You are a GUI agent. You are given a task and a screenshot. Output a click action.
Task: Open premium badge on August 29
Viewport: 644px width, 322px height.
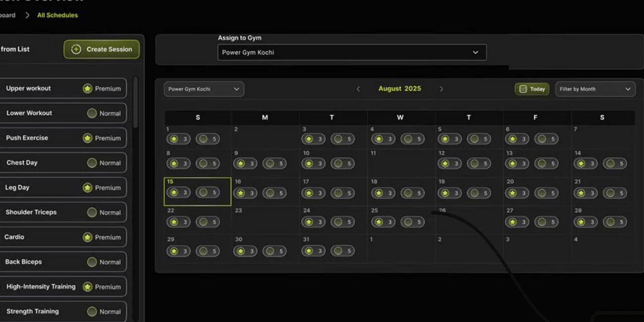[x=178, y=251]
